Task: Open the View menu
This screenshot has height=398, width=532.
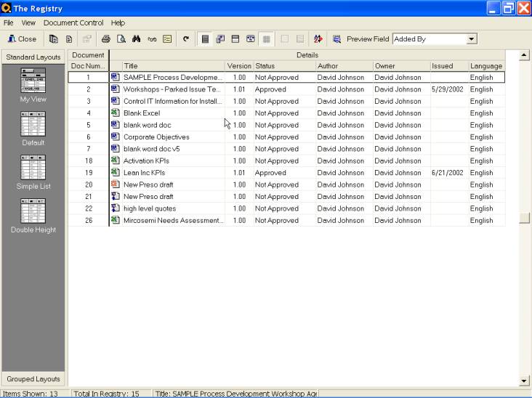Action: click(28, 23)
